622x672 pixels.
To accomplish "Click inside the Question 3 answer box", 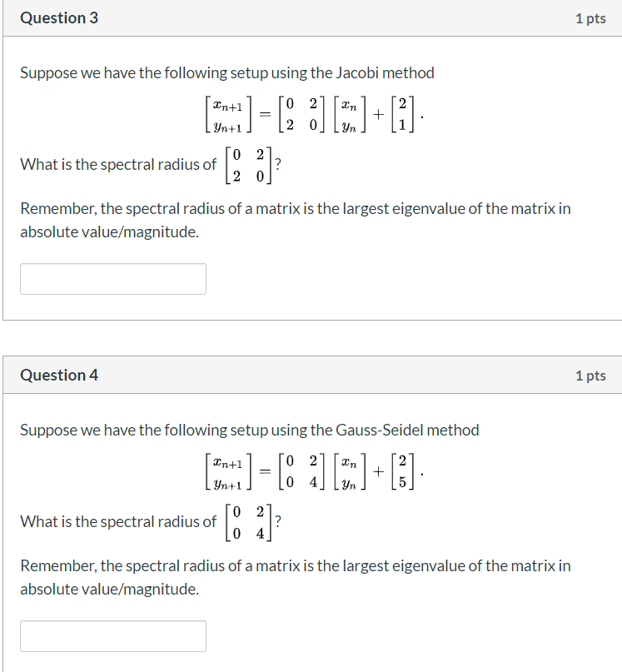I will point(112,278).
